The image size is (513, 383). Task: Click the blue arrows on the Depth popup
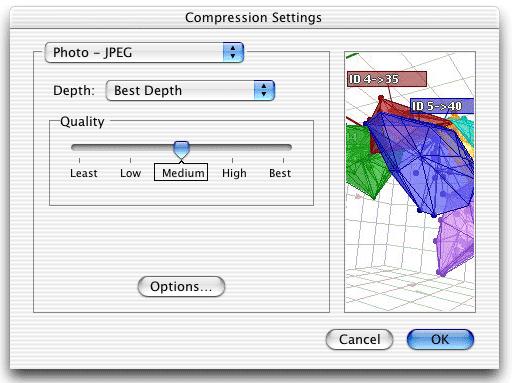pos(264,90)
